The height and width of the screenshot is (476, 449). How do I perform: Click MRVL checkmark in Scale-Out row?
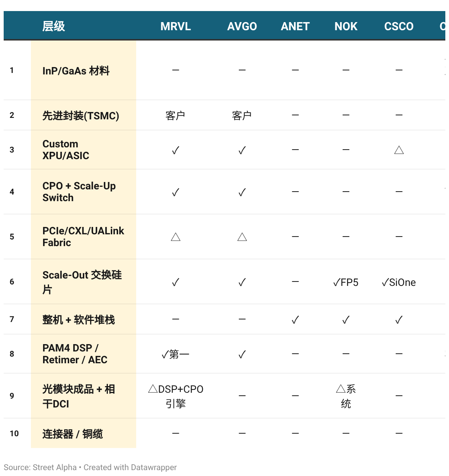(176, 282)
